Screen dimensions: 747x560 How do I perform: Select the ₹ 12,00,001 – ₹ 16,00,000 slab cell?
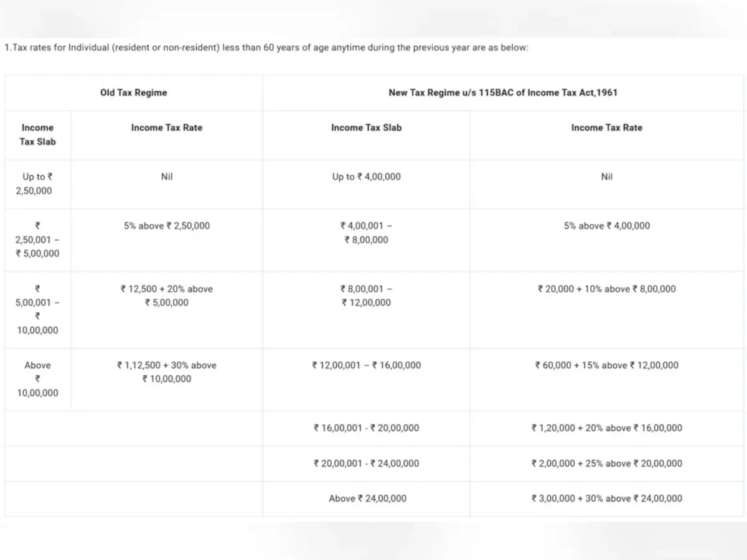[x=366, y=380]
